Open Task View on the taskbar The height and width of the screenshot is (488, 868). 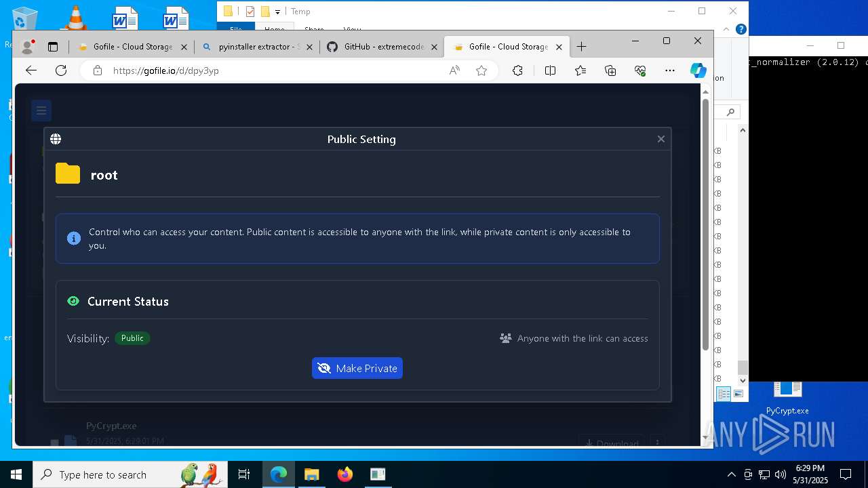tap(244, 474)
